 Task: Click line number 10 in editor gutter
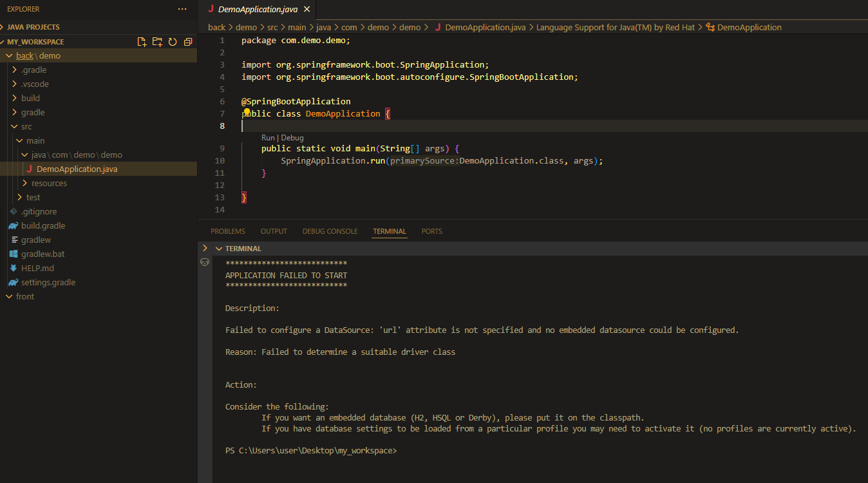220,161
